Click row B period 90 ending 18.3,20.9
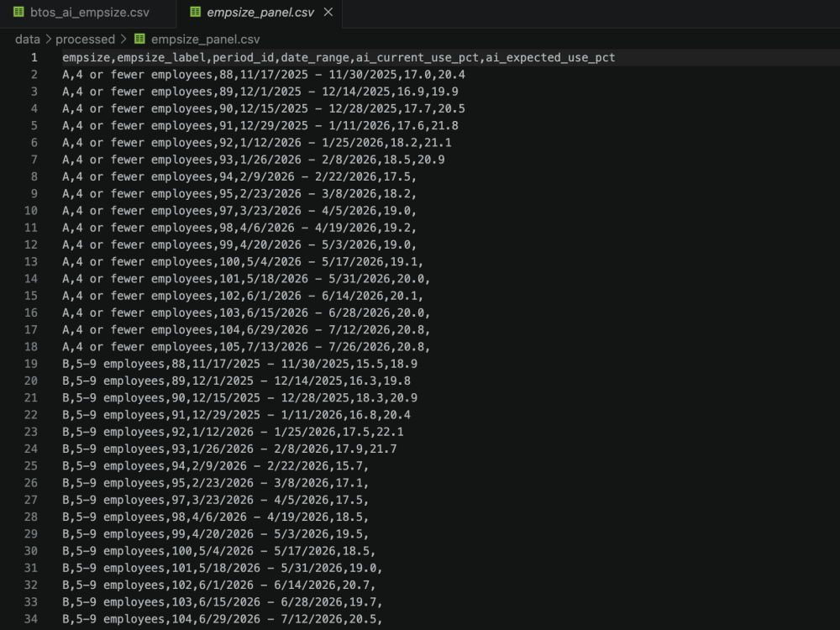Screen dimensions: 840x630 coord(239,397)
